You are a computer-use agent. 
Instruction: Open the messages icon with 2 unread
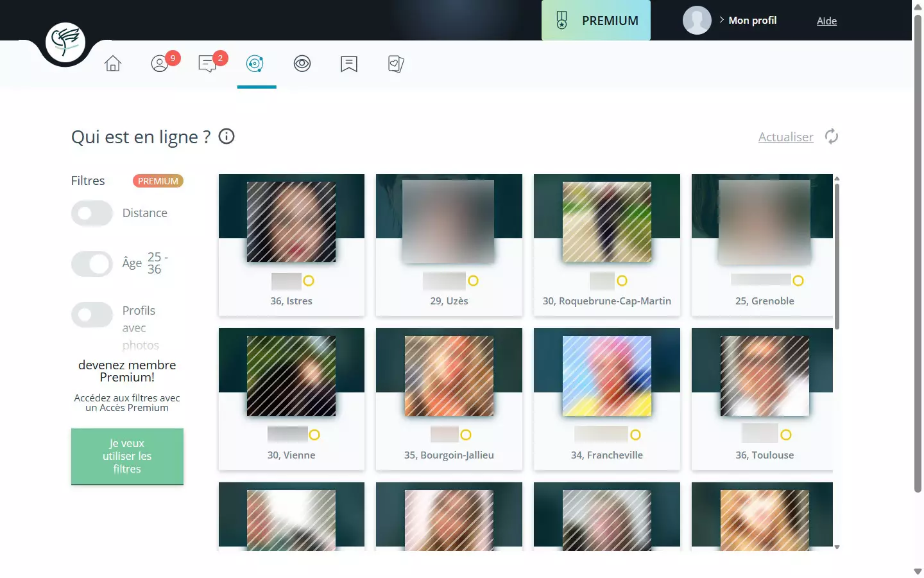(207, 64)
